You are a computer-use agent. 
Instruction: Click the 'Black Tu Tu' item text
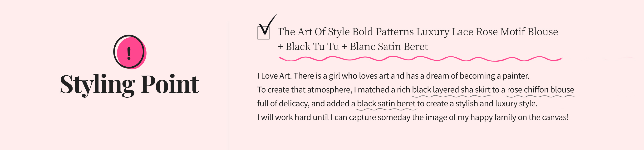(x=312, y=47)
